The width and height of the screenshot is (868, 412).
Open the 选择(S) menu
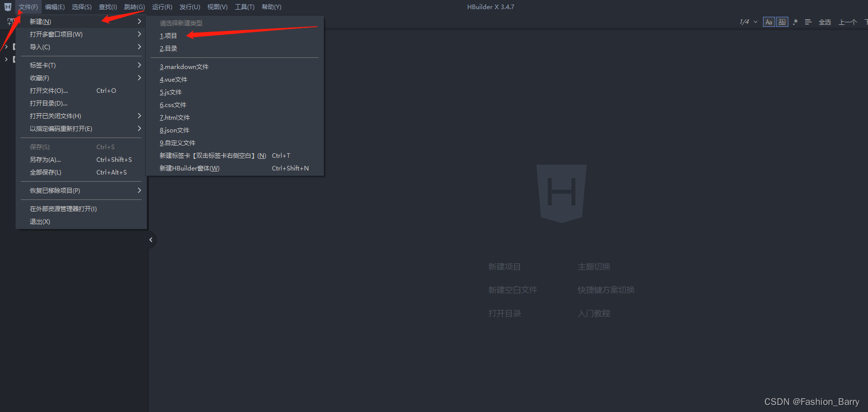(82, 7)
